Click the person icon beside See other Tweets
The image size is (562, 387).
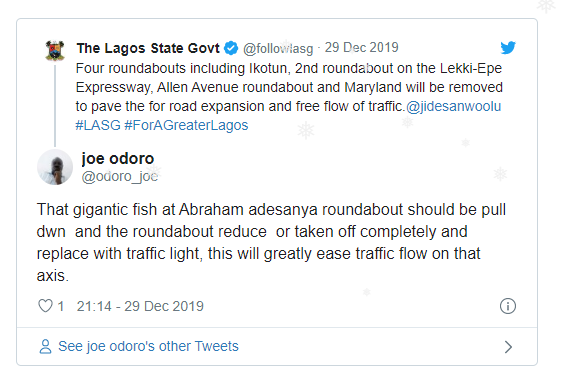coord(45,347)
